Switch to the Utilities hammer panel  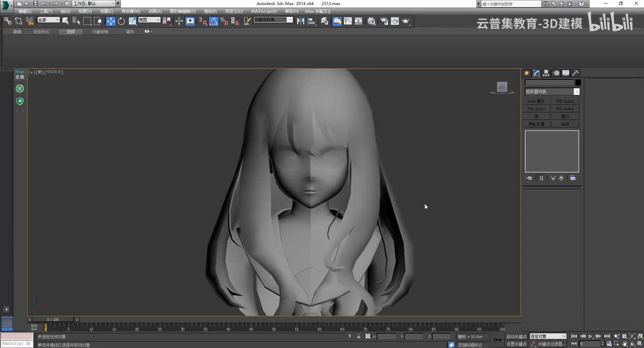coord(576,73)
